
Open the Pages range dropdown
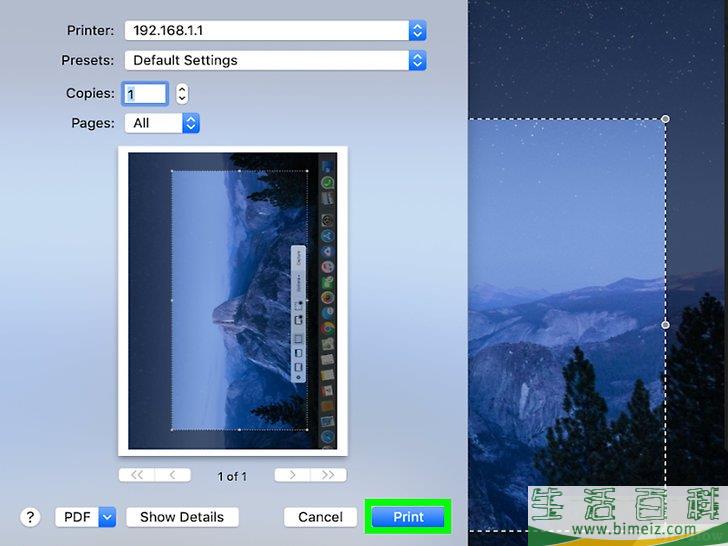pyautogui.click(x=162, y=123)
